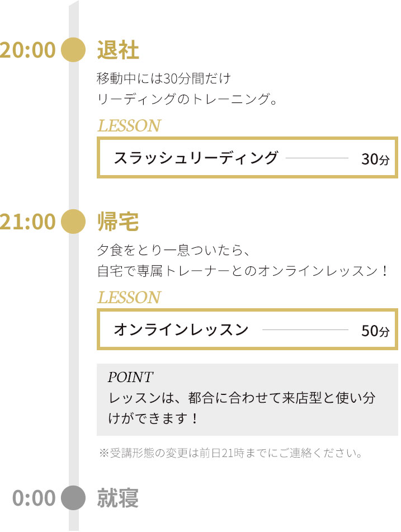Click the 帰宅 heading
The height and width of the screenshot is (532, 401).
[x=118, y=222]
